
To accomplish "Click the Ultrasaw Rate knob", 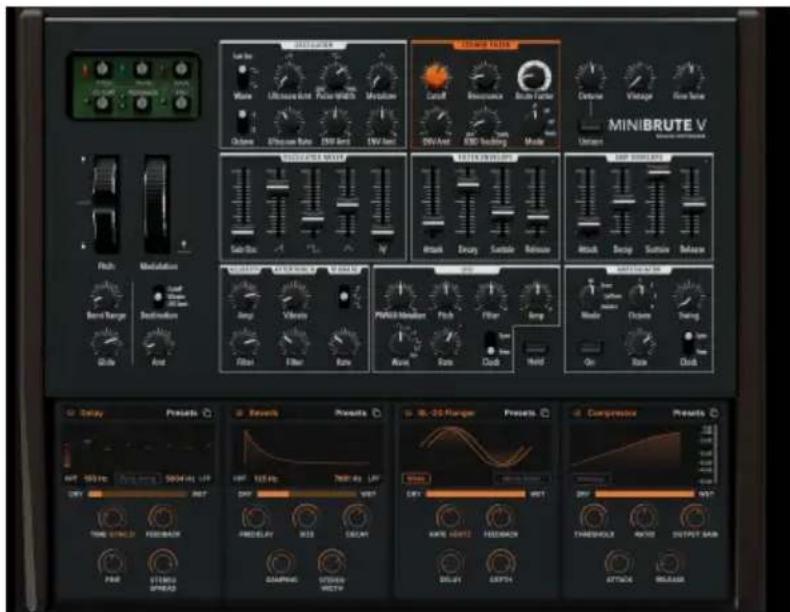I will [x=289, y=123].
